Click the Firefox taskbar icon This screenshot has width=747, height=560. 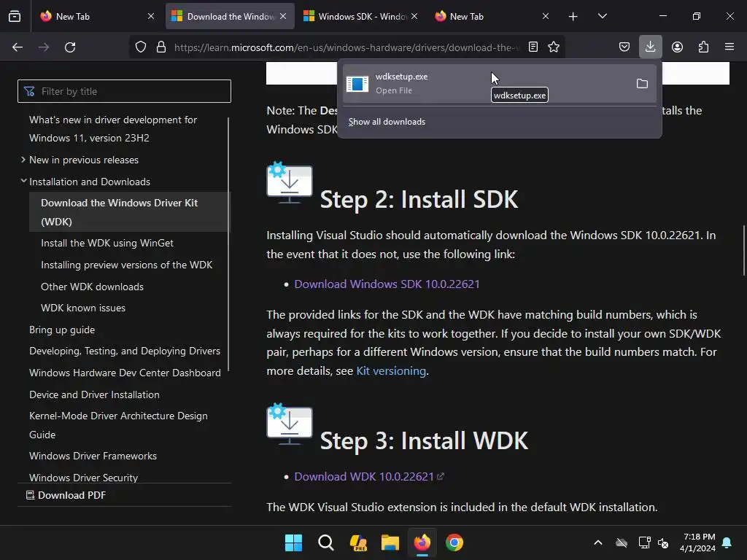422,542
